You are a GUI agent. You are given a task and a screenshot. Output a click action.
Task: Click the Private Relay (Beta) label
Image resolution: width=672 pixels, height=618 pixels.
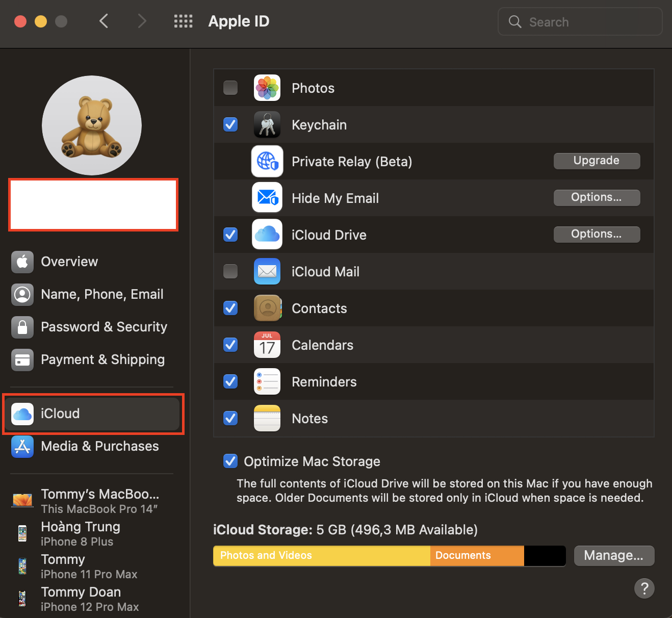352,162
